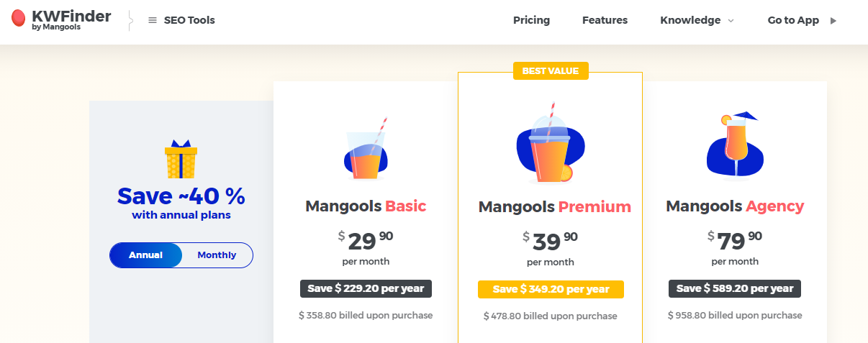Click the Go to App arrow icon
The image size is (868, 343).
[x=833, y=20]
